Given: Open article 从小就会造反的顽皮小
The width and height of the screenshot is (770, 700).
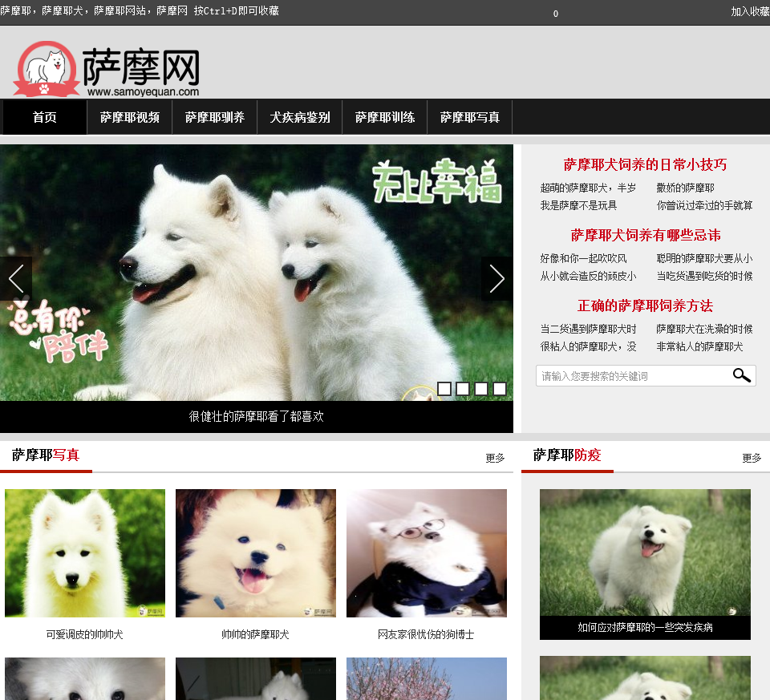Looking at the screenshot, I should [x=588, y=276].
